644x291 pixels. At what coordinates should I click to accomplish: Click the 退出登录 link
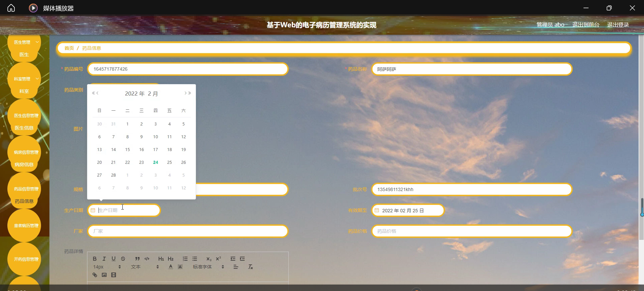[x=618, y=25]
